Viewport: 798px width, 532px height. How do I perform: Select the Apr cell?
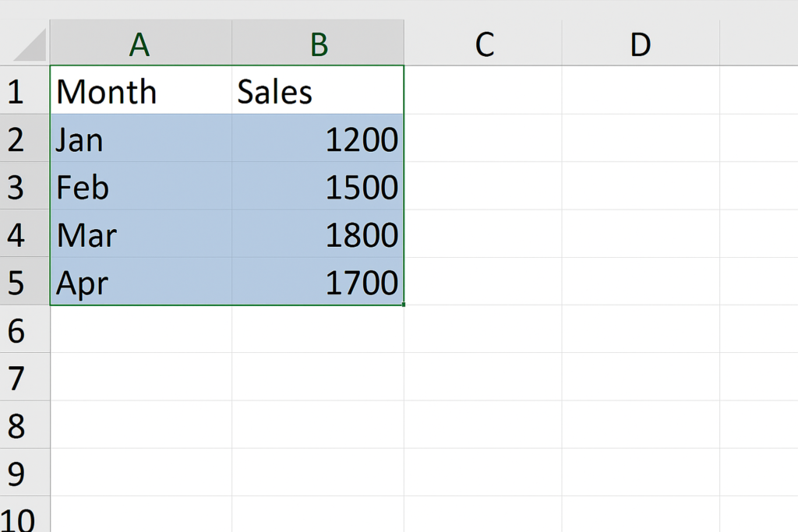pos(141,281)
